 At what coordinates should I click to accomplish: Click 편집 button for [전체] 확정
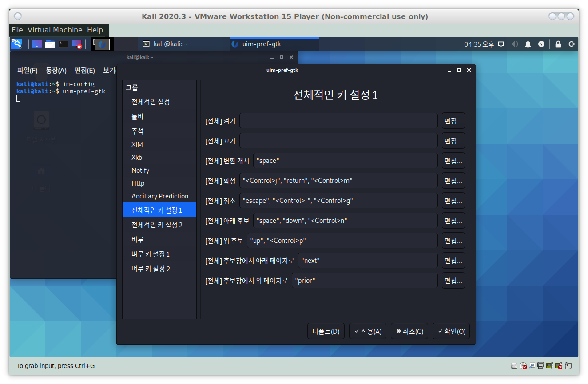pyautogui.click(x=453, y=181)
